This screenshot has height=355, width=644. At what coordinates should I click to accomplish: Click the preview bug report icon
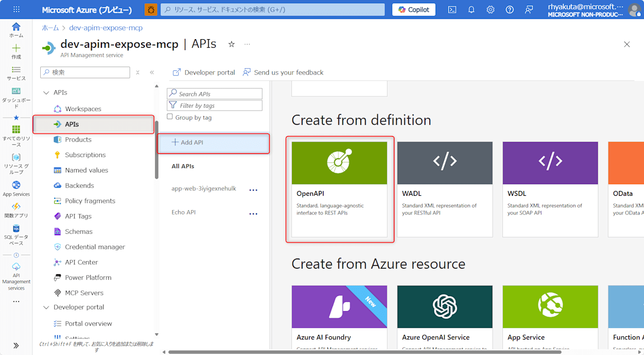click(151, 10)
